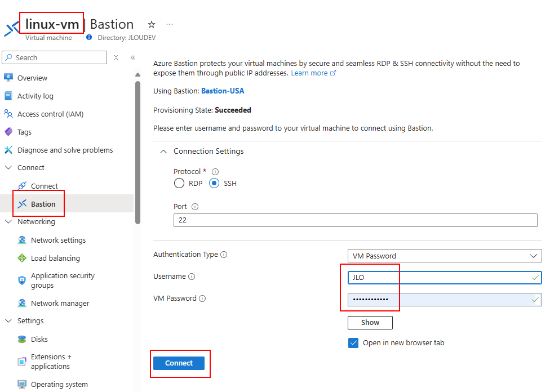
Task: Open Operating system in the sidebar
Action: [59, 385]
